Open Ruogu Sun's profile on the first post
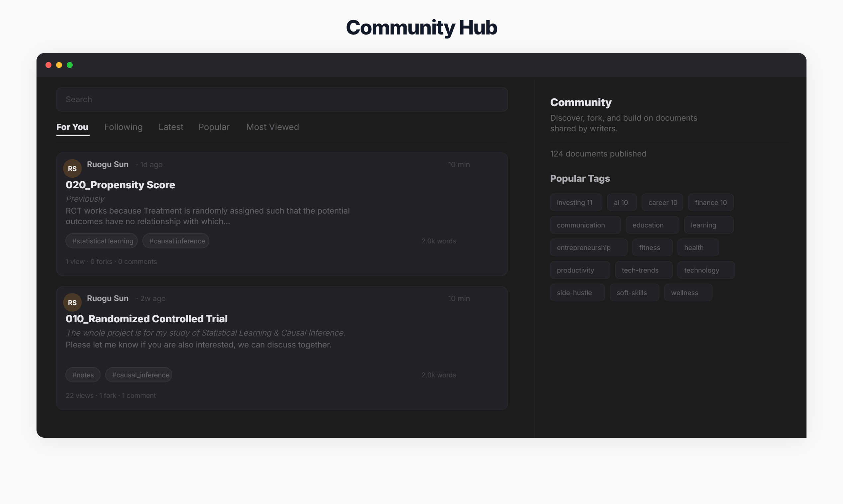 (108, 164)
